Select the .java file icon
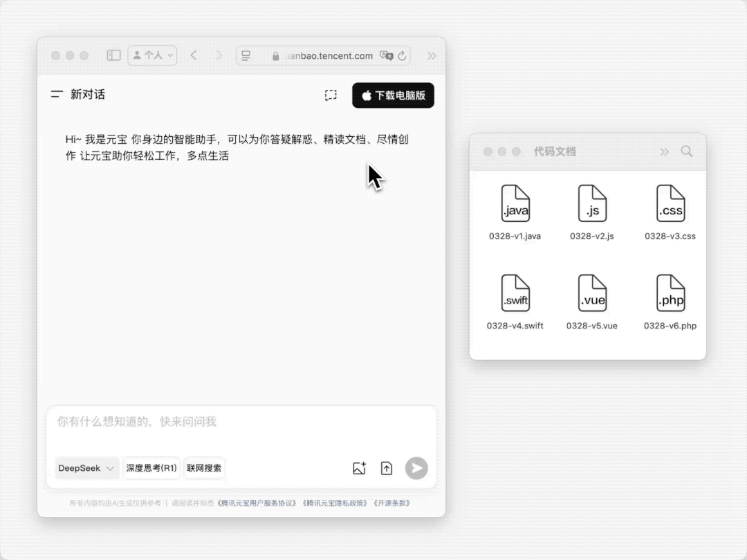 [x=515, y=203]
